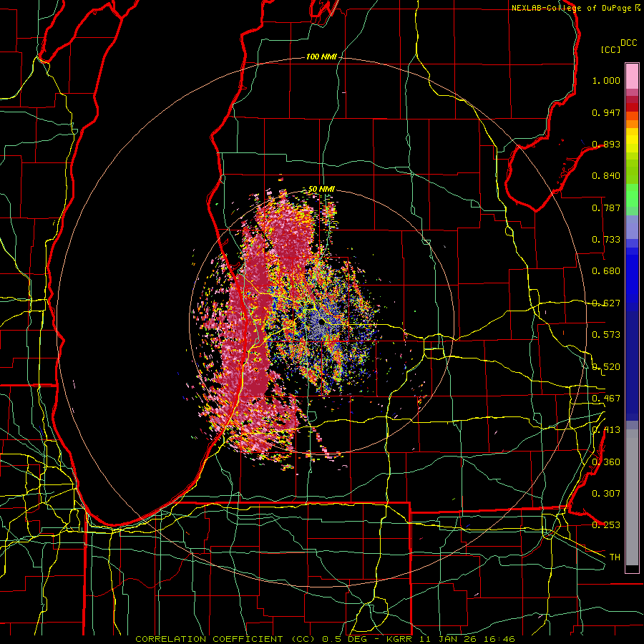Click the 100 NMI range ring label

point(321,57)
